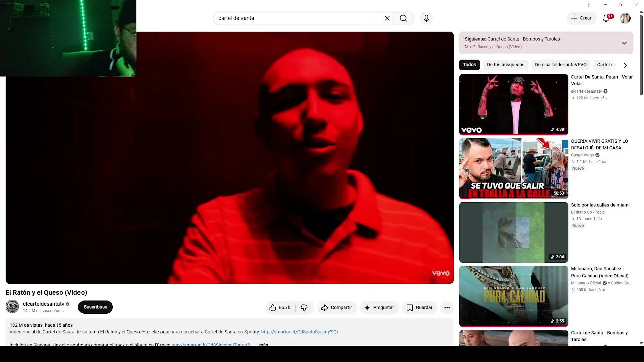Select the Todos filter chip

tap(469, 65)
